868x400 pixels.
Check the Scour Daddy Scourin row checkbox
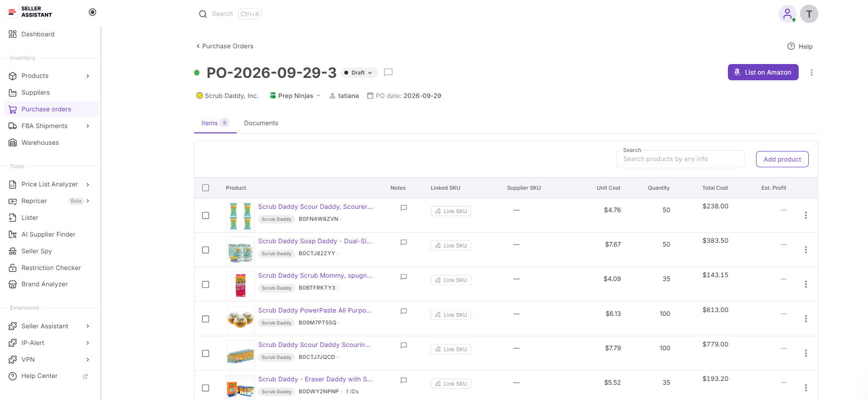(206, 354)
